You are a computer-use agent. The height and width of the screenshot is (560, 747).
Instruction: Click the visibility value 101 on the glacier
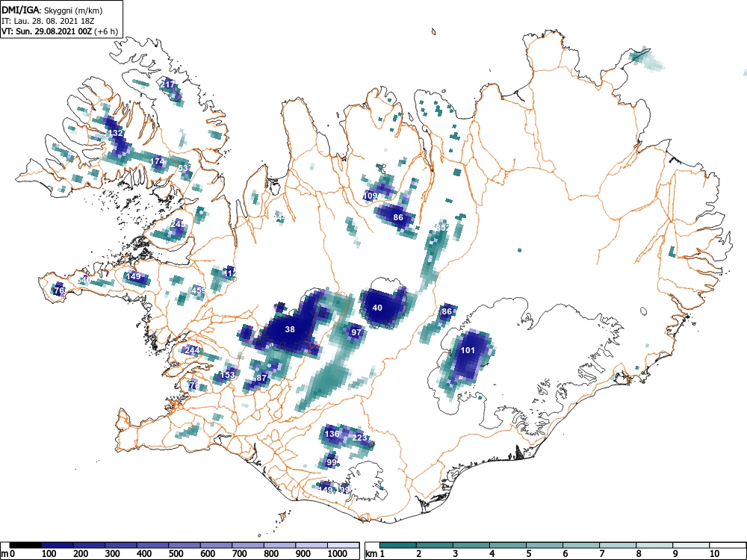tap(468, 350)
